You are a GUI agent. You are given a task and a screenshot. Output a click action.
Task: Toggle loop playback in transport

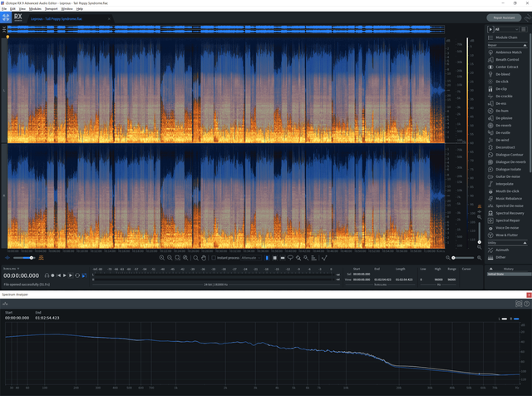(77, 275)
